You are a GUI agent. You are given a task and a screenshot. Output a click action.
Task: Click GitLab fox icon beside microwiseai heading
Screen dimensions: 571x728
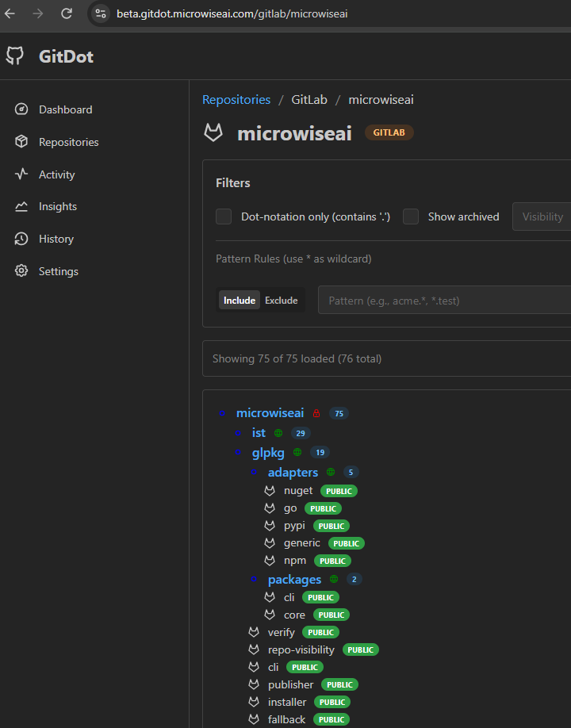(x=213, y=132)
